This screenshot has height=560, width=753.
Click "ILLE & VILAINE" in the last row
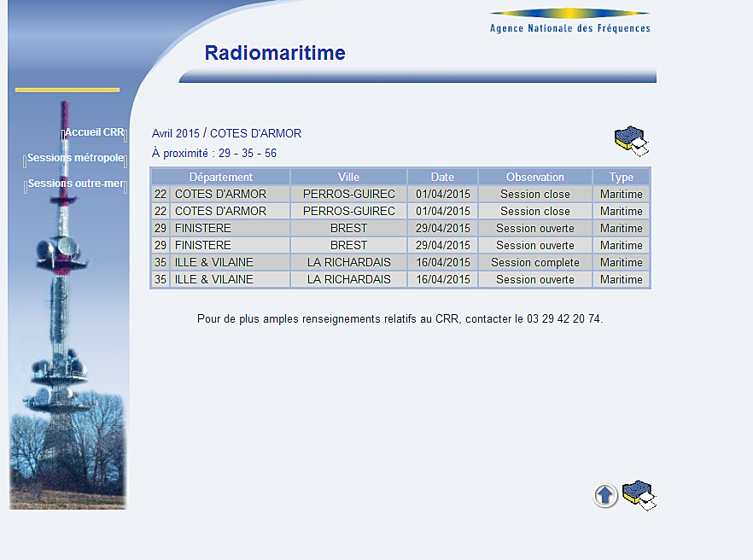[x=213, y=279]
